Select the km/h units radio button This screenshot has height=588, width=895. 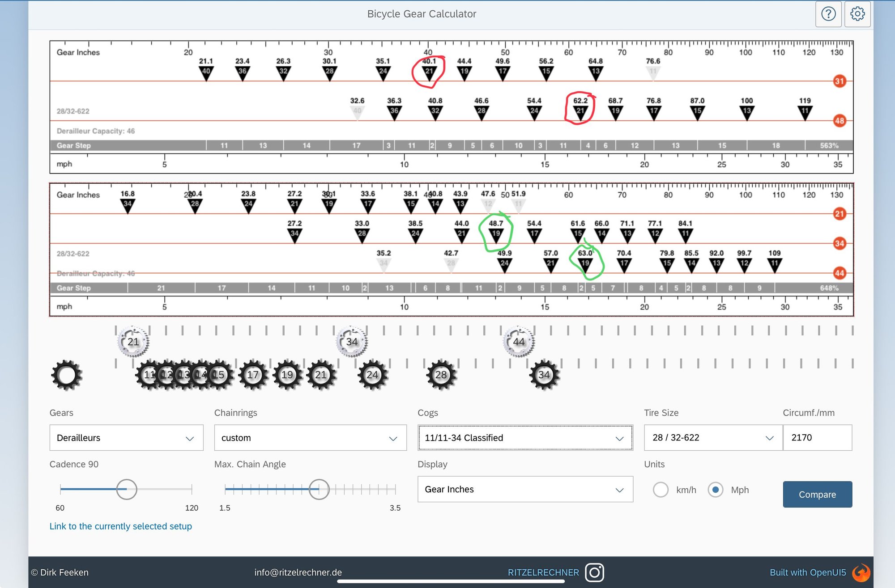[x=661, y=490]
